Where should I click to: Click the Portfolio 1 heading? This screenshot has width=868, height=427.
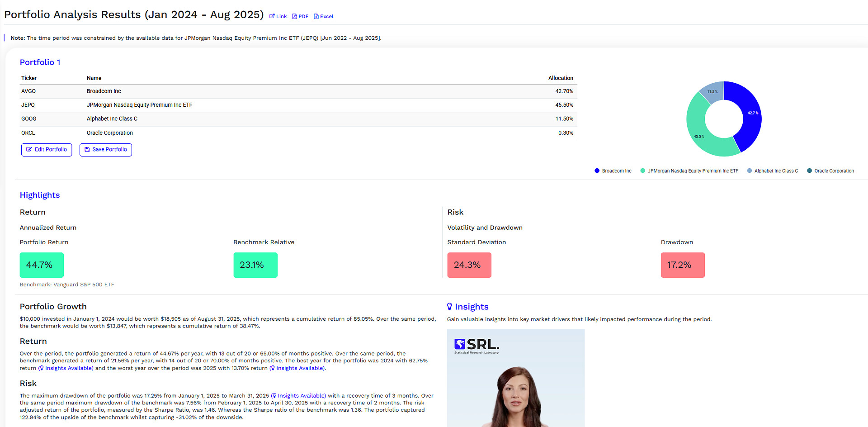tap(40, 62)
